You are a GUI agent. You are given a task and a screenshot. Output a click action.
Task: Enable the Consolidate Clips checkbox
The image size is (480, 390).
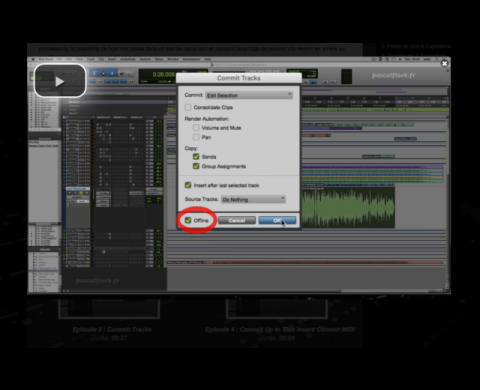[x=188, y=107]
